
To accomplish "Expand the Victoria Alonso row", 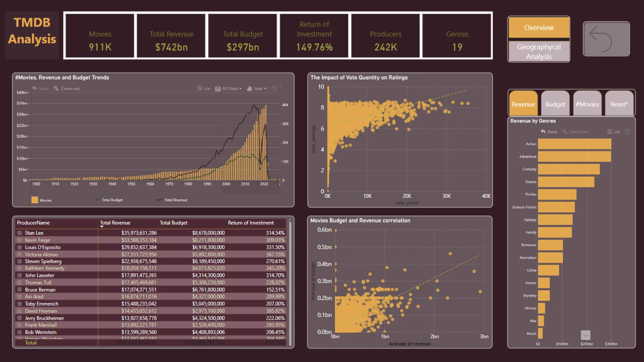I will click(x=19, y=254).
